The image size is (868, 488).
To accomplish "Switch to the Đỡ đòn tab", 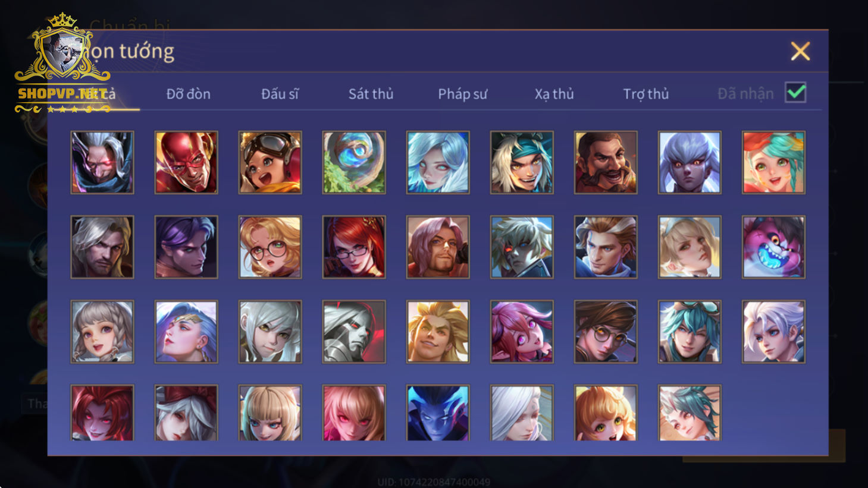I will tap(188, 94).
